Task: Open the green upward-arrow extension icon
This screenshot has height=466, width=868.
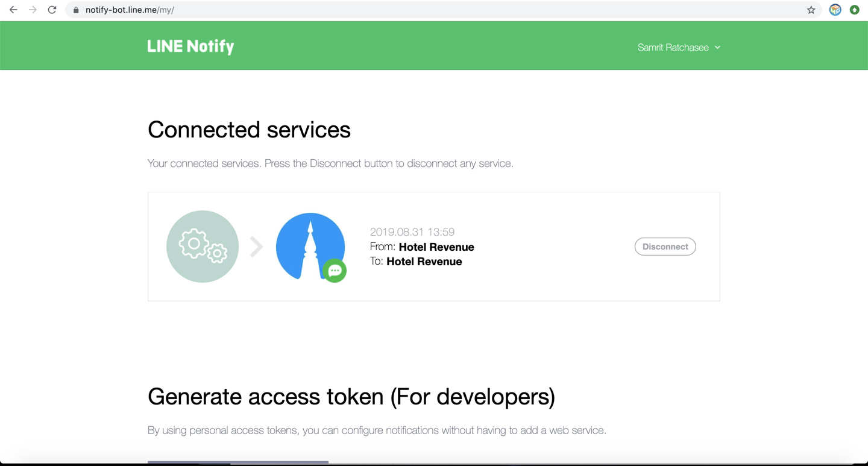Action: 854,10
